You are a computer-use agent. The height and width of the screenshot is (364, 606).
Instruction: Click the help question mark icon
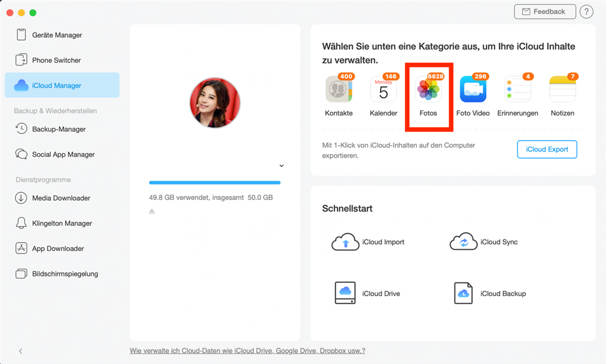click(587, 11)
